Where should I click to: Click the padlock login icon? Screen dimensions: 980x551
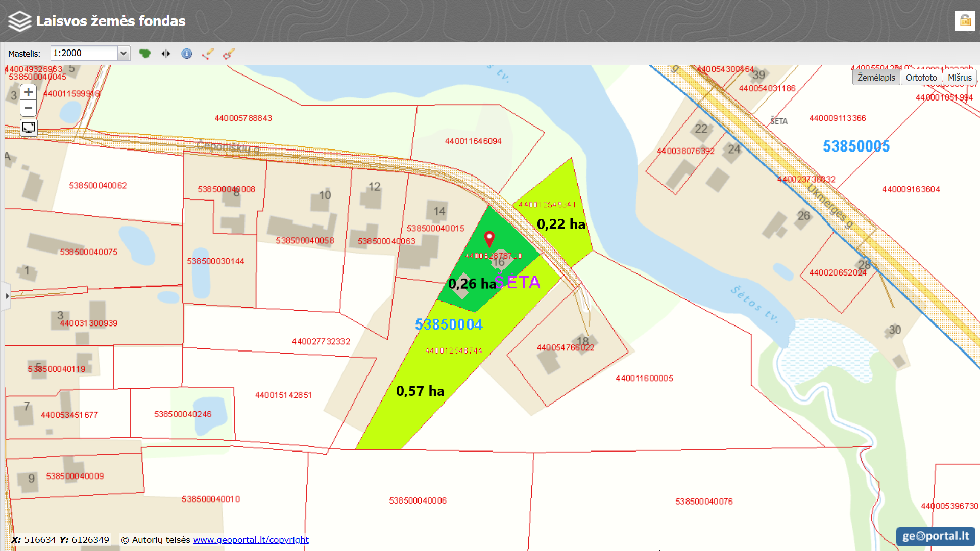(x=965, y=21)
